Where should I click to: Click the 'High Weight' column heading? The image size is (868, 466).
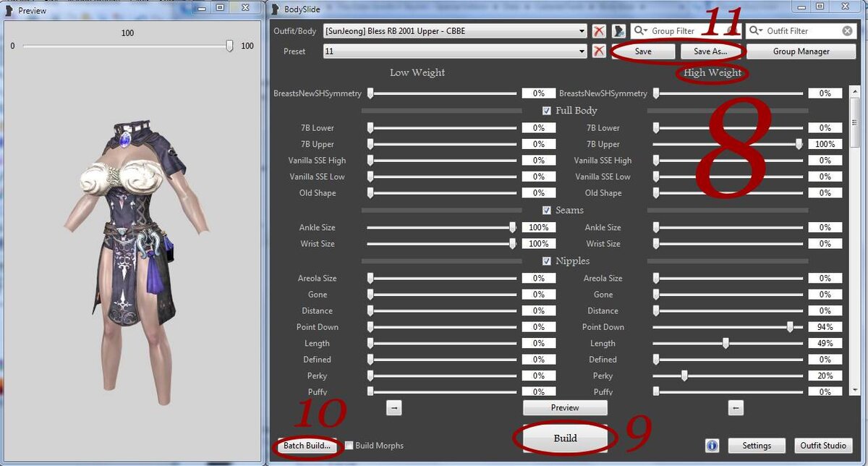[712, 72]
